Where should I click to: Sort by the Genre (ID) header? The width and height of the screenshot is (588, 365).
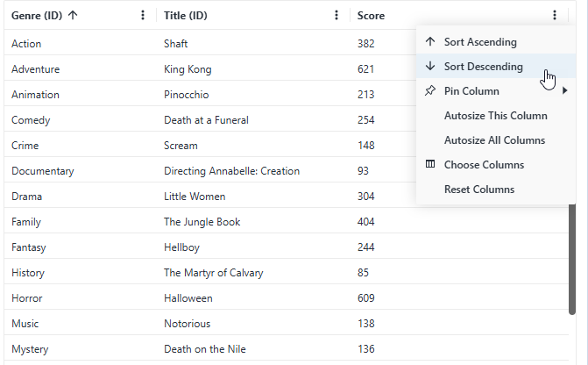(x=38, y=15)
